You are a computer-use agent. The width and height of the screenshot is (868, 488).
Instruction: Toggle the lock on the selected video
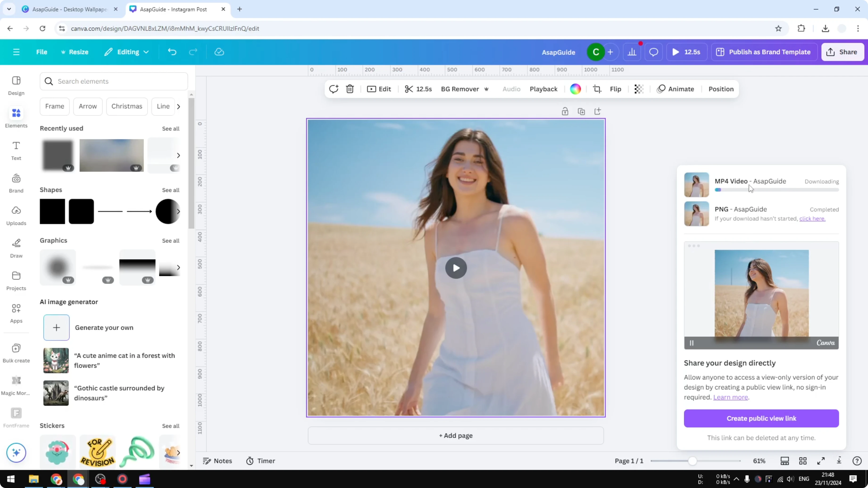pyautogui.click(x=565, y=111)
